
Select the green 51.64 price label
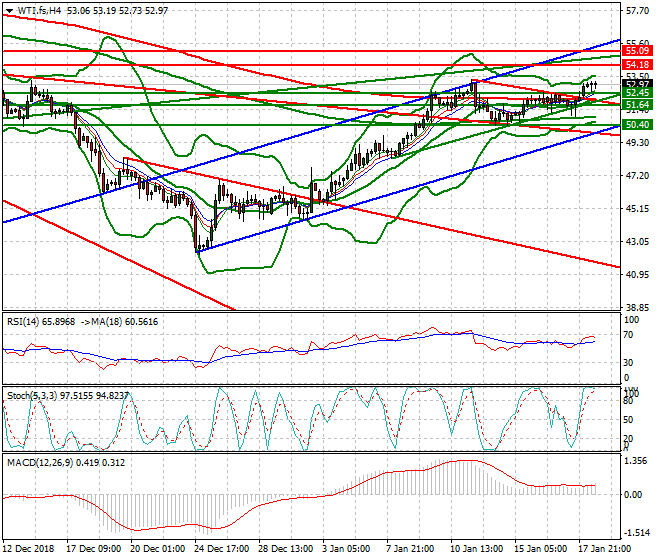pyautogui.click(x=637, y=104)
